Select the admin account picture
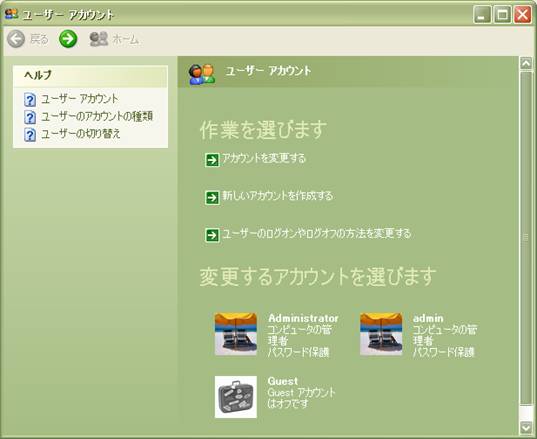Image resolution: width=537 pixels, height=439 pixels. point(381,334)
